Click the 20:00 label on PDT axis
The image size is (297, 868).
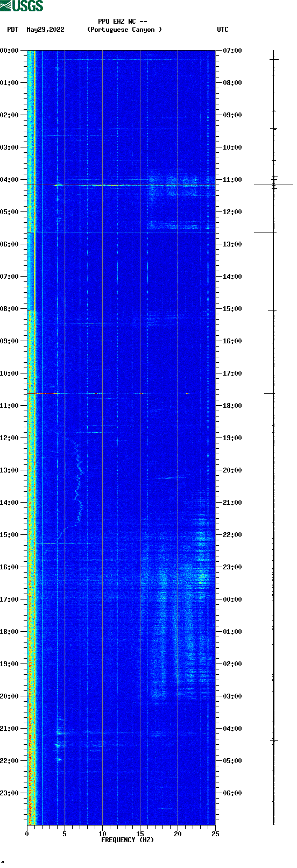pyautogui.click(x=10, y=696)
